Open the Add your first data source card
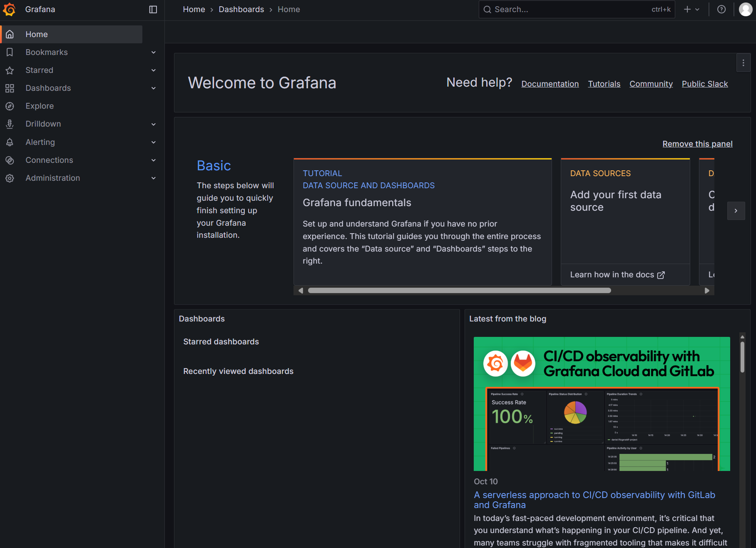This screenshot has width=756, height=548. tap(625, 222)
